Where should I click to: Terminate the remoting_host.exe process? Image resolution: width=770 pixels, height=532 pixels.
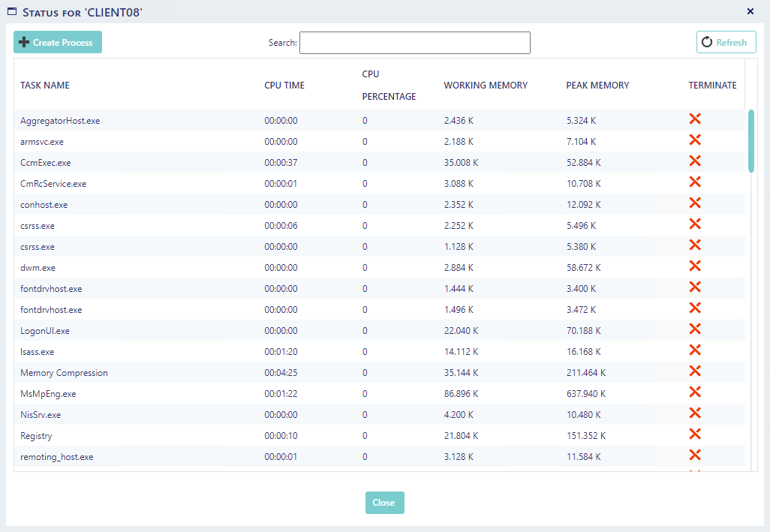[694, 455]
